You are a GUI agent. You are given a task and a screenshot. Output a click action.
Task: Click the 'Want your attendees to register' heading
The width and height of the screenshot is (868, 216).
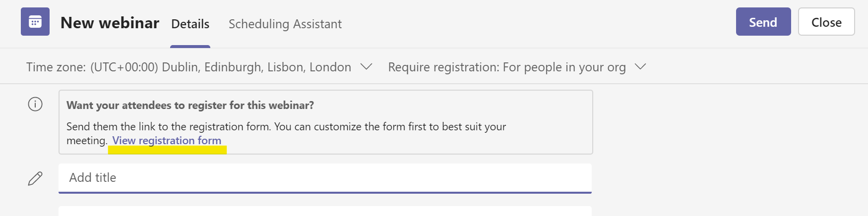190,105
